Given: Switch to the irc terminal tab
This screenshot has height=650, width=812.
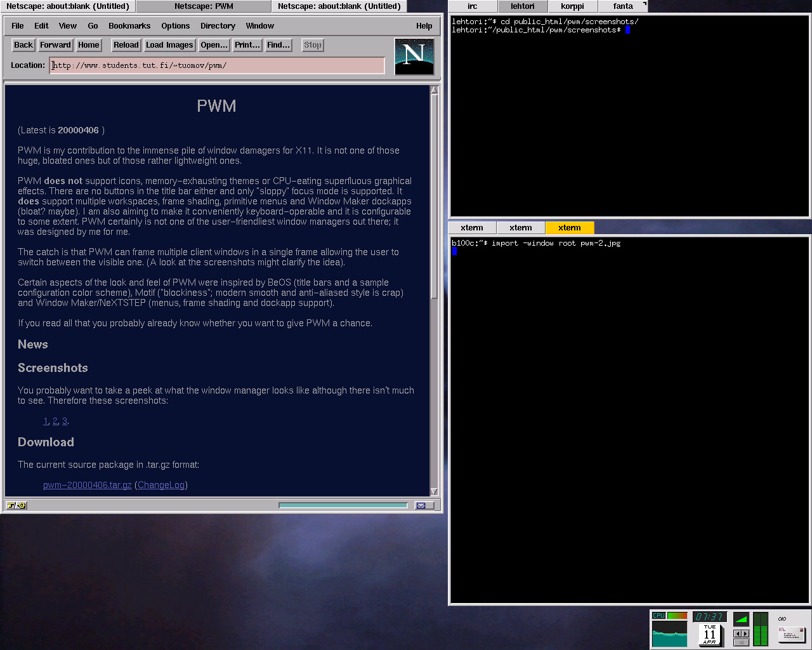Looking at the screenshot, I should pos(473,6).
